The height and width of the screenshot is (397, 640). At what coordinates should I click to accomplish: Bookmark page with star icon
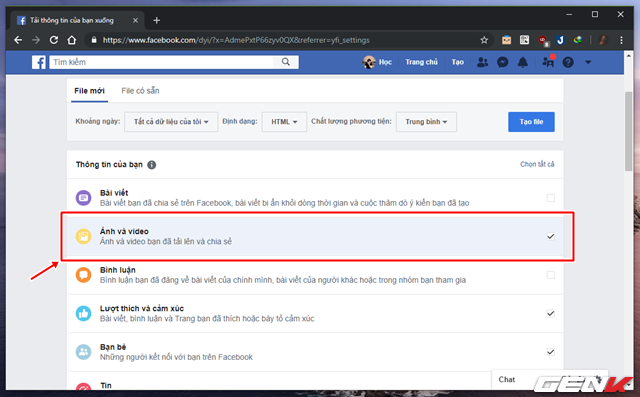pyautogui.click(x=484, y=40)
